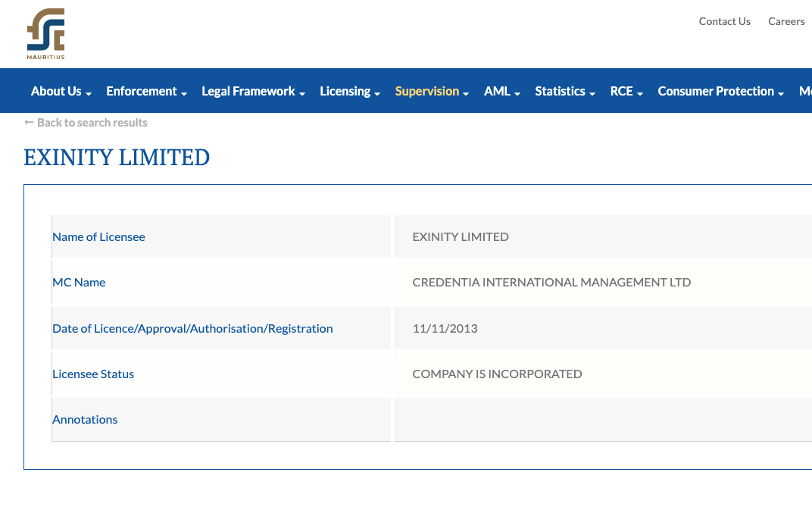
Task: Open the About Us dropdown menu
Action: click(61, 91)
